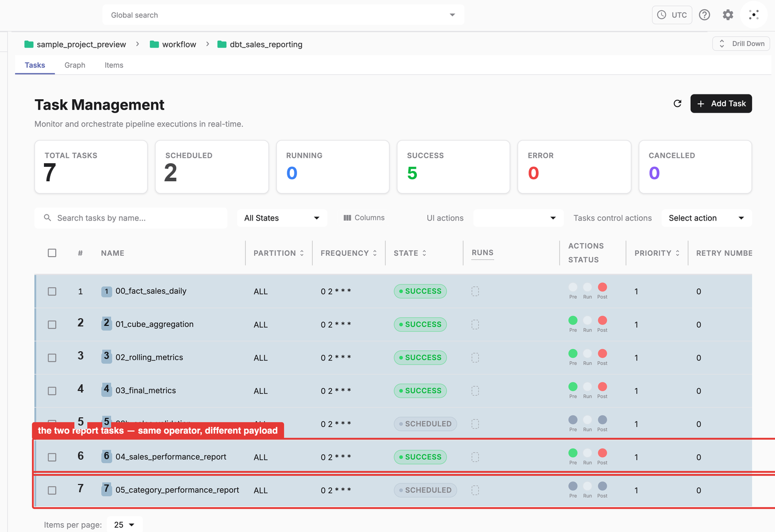Click the refresh icon beside Add Task
This screenshot has height=532, width=775.
pyautogui.click(x=677, y=103)
